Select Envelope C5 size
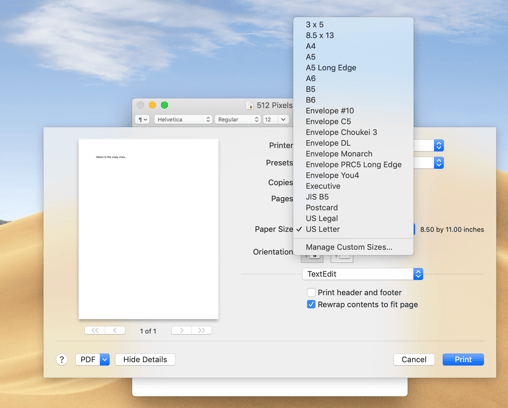Viewport: 508px width, 408px height. [x=353, y=121]
